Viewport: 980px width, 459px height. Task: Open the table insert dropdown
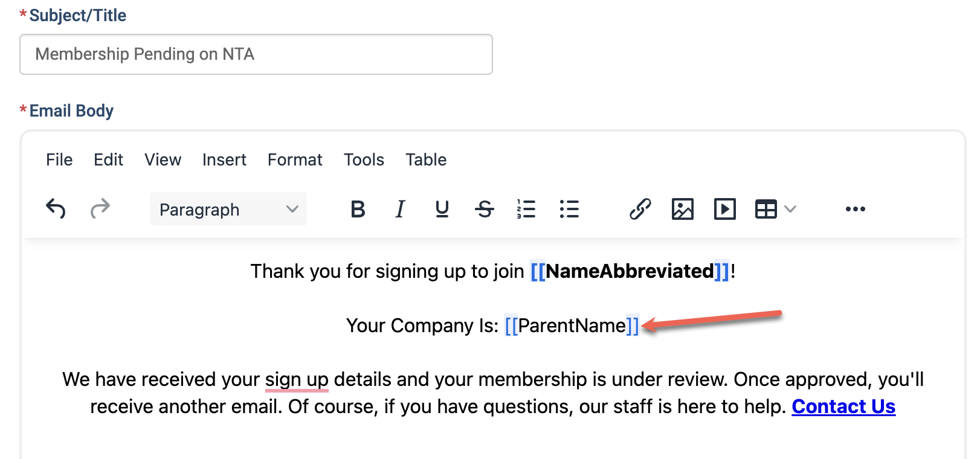(776, 209)
